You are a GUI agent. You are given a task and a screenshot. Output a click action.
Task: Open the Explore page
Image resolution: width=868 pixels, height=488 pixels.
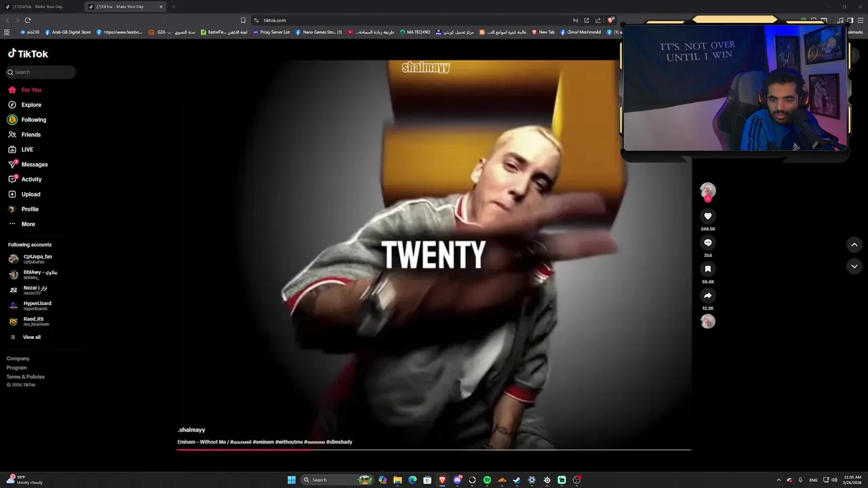tap(24, 104)
